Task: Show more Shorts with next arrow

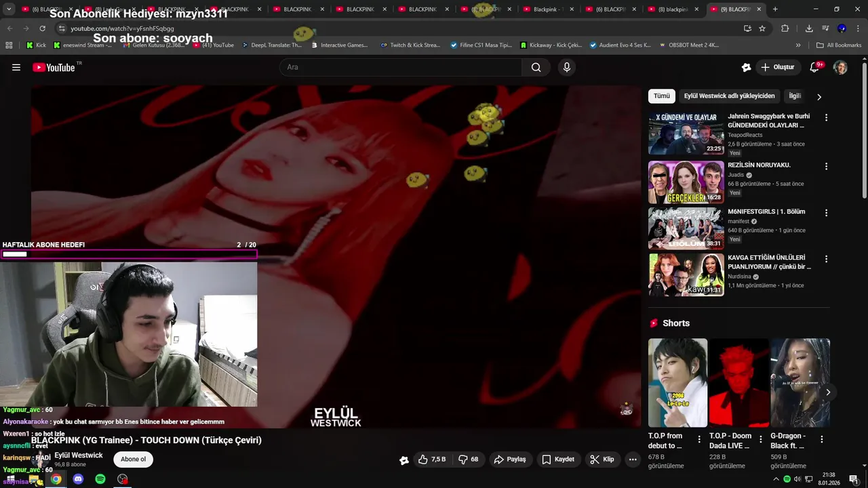Action: pyautogui.click(x=827, y=392)
